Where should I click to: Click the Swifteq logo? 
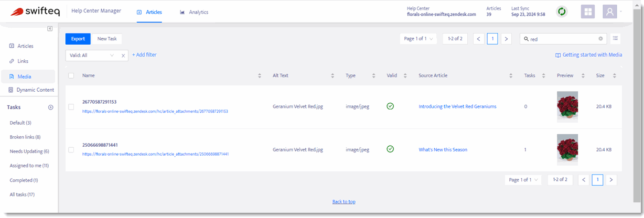(35, 12)
